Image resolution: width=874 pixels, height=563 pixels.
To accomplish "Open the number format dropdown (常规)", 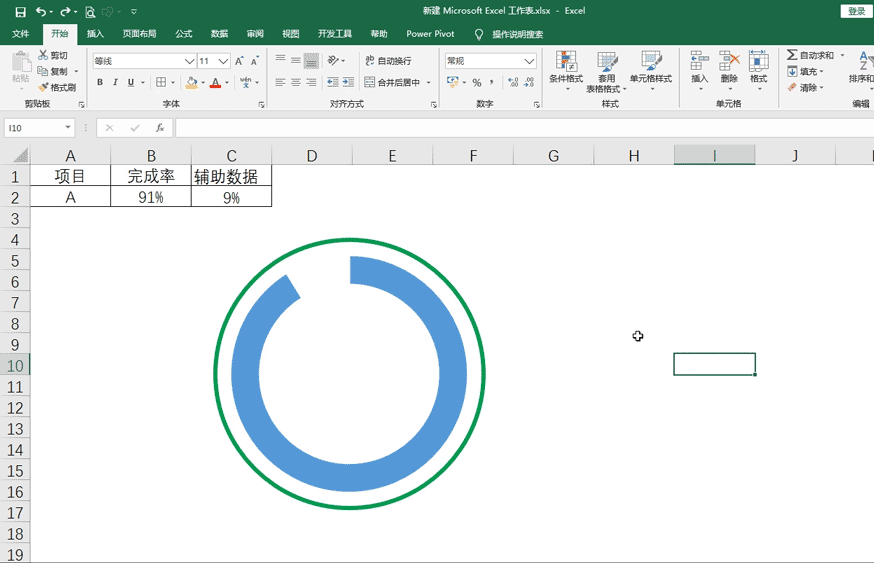I will point(529,61).
